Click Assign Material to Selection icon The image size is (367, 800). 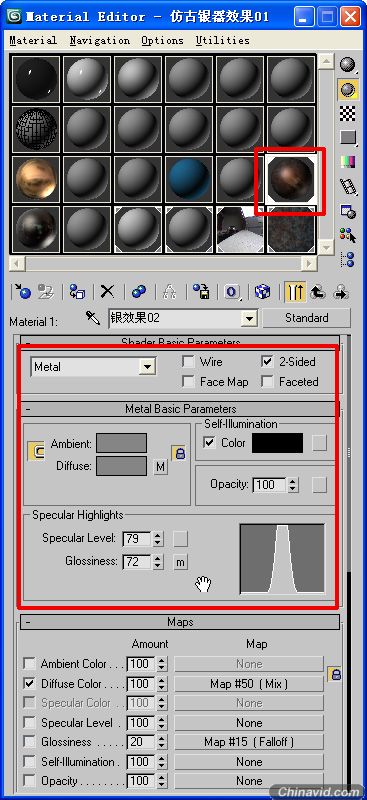(x=77, y=292)
